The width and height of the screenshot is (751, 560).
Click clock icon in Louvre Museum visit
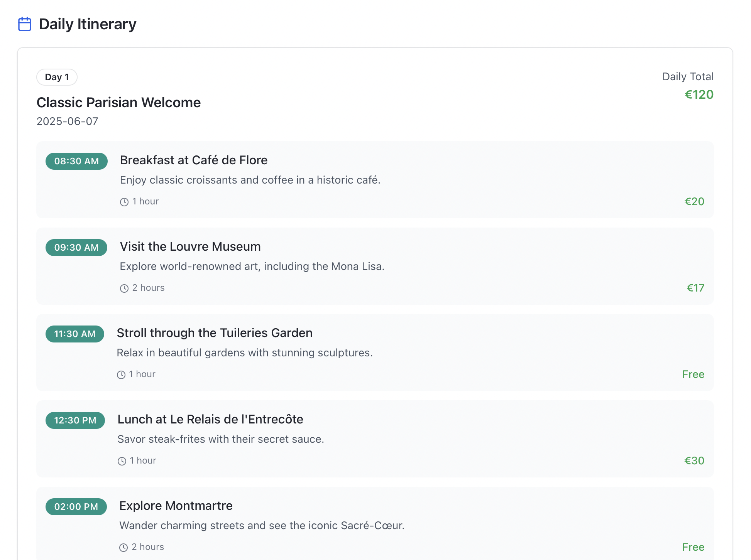pos(124,288)
